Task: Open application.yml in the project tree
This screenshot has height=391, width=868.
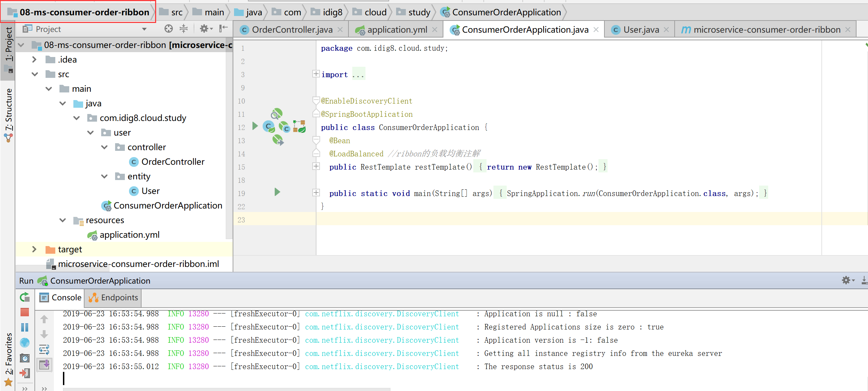Action: (129, 235)
